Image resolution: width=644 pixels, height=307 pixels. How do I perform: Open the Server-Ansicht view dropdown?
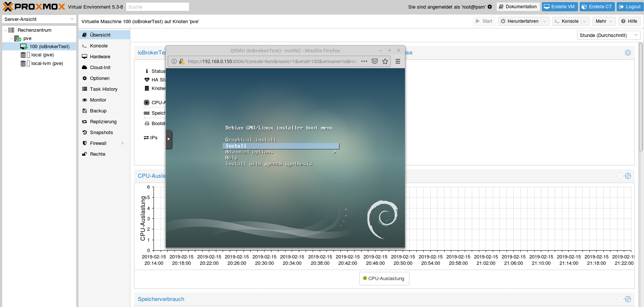pyautogui.click(x=39, y=19)
